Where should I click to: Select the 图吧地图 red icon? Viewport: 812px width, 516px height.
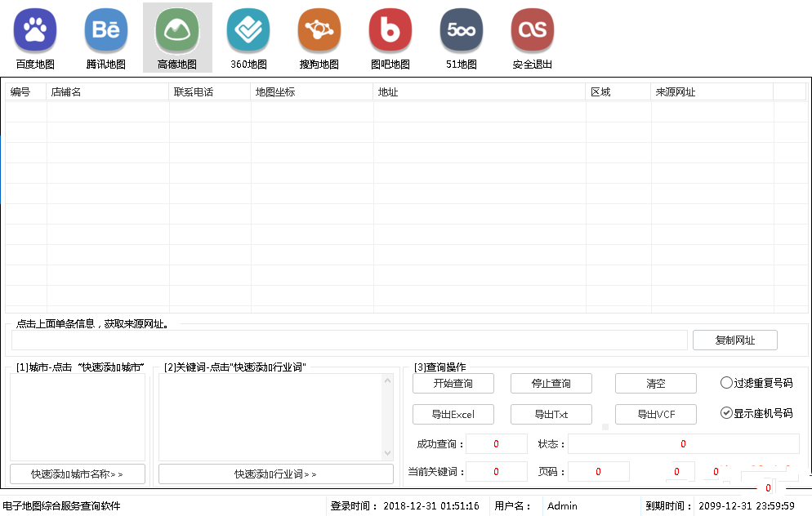(390, 30)
